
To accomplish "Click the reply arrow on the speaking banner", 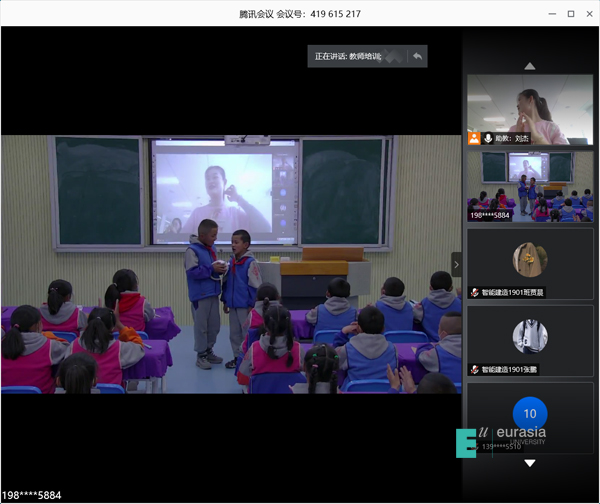I will (417, 56).
